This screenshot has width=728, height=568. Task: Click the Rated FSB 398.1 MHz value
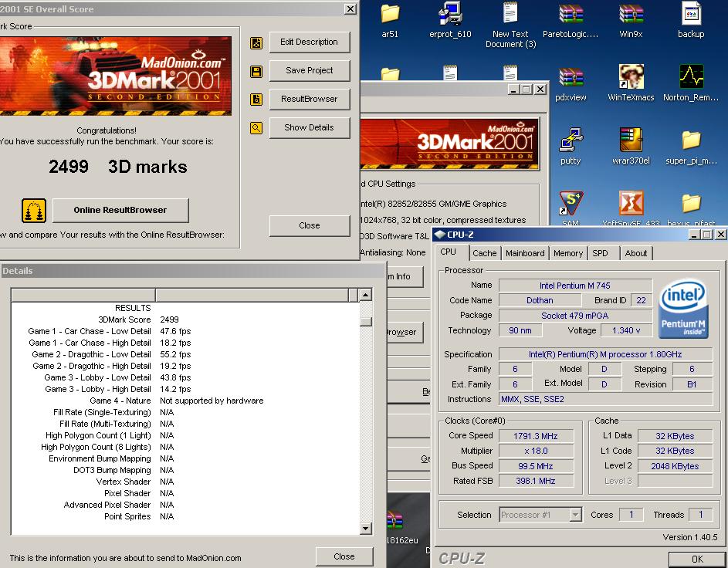pos(536,482)
